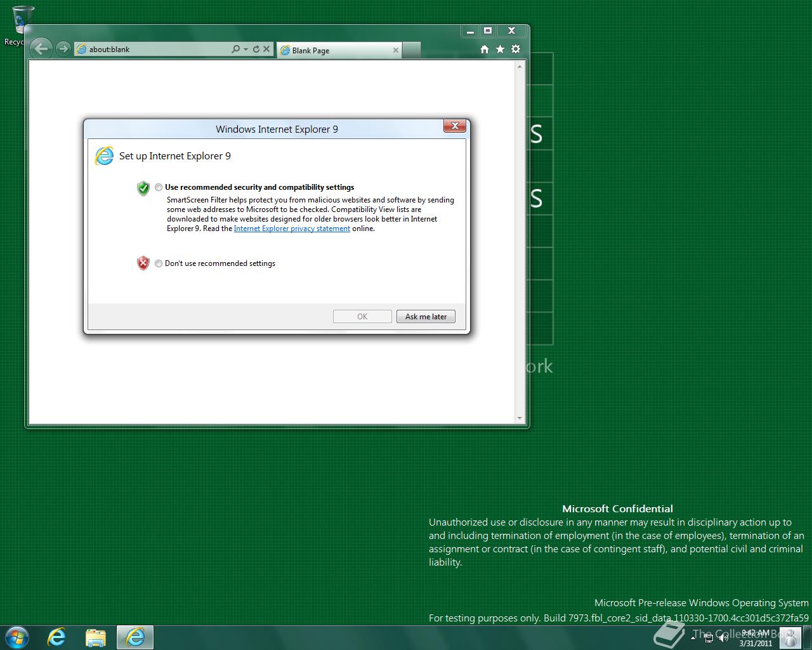
Task: Click the active Internet Explorer taskbar window
Action: [135, 637]
